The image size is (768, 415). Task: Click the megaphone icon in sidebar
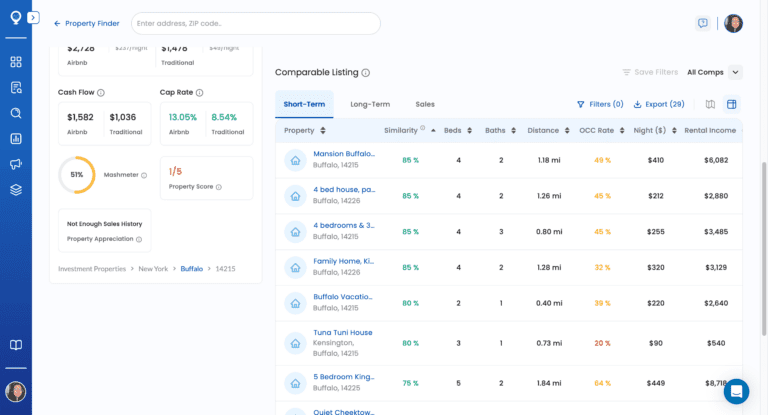click(x=16, y=164)
